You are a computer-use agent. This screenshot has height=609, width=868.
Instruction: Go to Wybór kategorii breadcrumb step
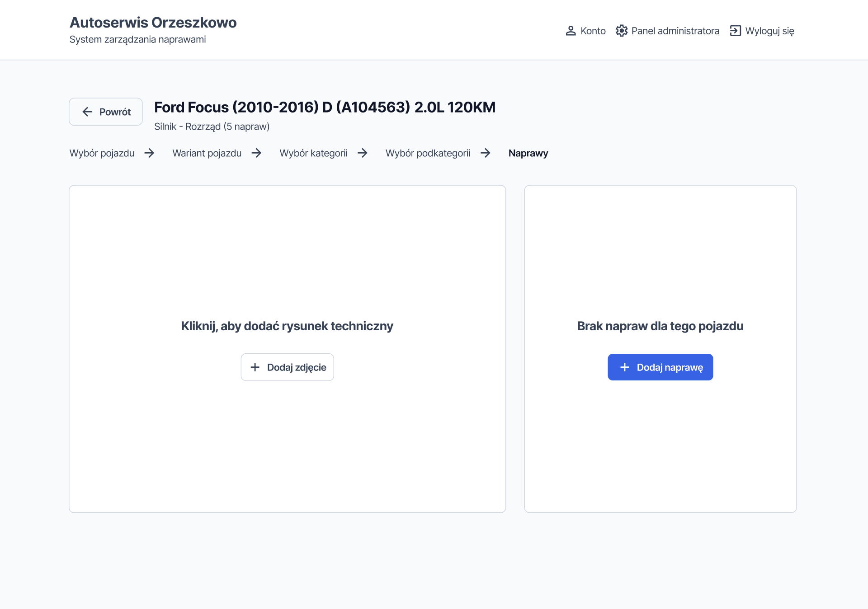(x=314, y=153)
